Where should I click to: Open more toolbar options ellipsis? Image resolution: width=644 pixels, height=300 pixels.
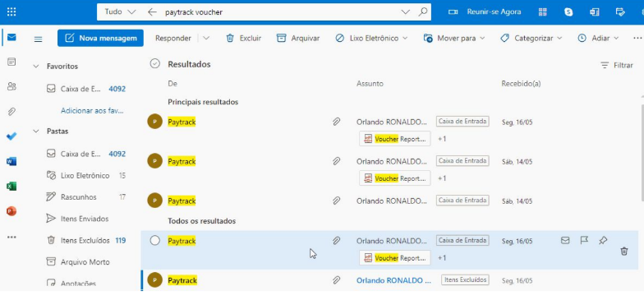coord(637,38)
